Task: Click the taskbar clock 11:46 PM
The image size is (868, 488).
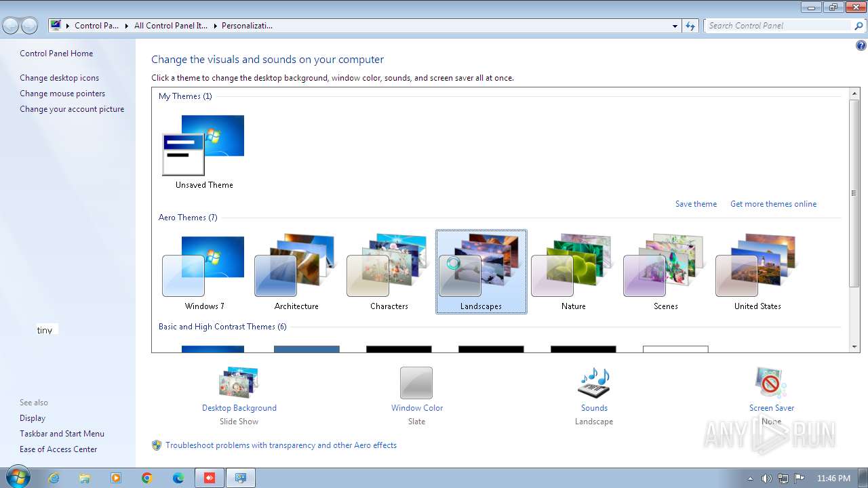Action: pos(833,479)
